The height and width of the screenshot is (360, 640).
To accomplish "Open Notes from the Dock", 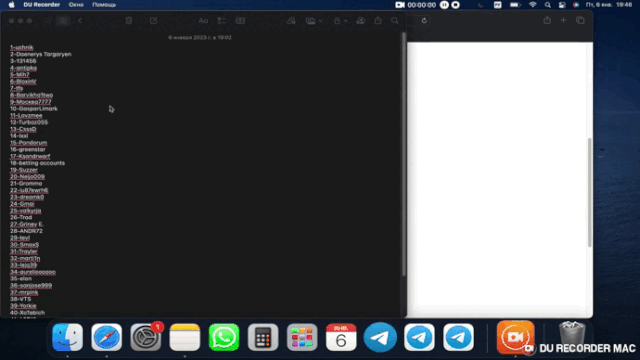I will tap(184, 337).
